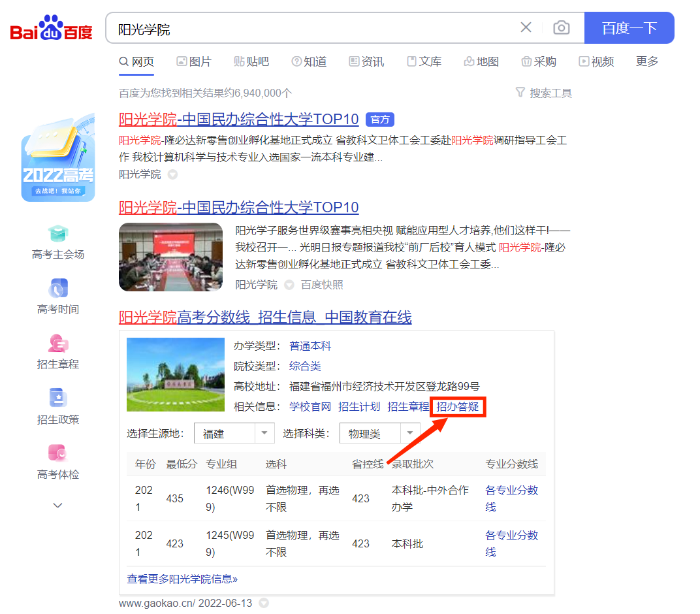
Task: Open 招生章程 sidebar icon
Action: (x=58, y=344)
